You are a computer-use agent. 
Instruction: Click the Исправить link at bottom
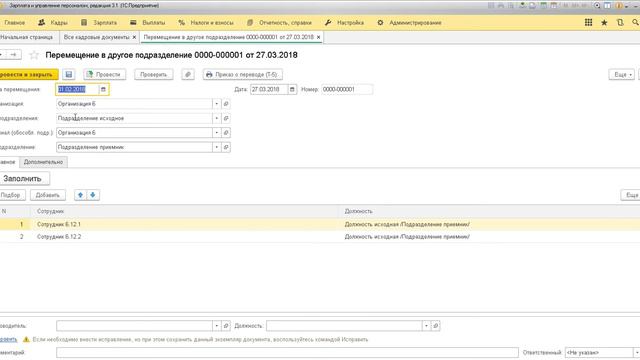8,340
